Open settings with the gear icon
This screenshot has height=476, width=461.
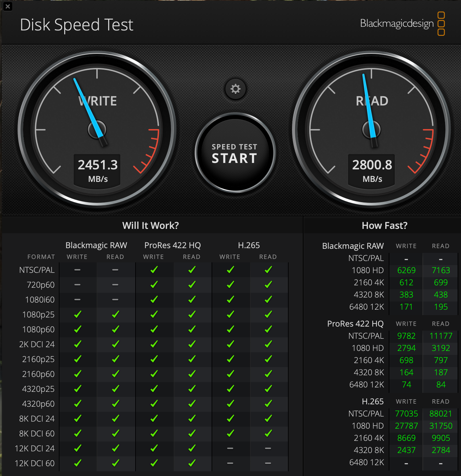(235, 89)
